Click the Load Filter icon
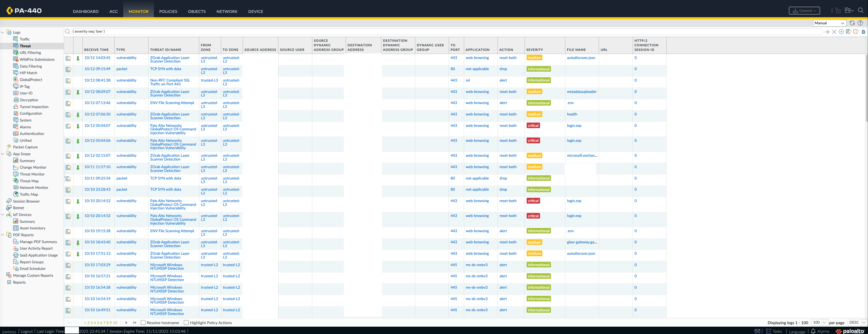 pyautogui.click(x=856, y=32)
